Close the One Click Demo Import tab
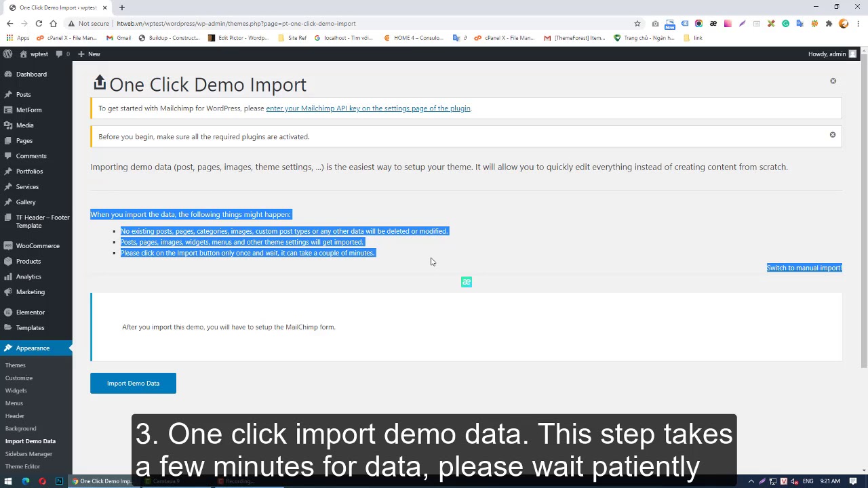The width and height of the screenshot is (868, 488). [104, 7]
